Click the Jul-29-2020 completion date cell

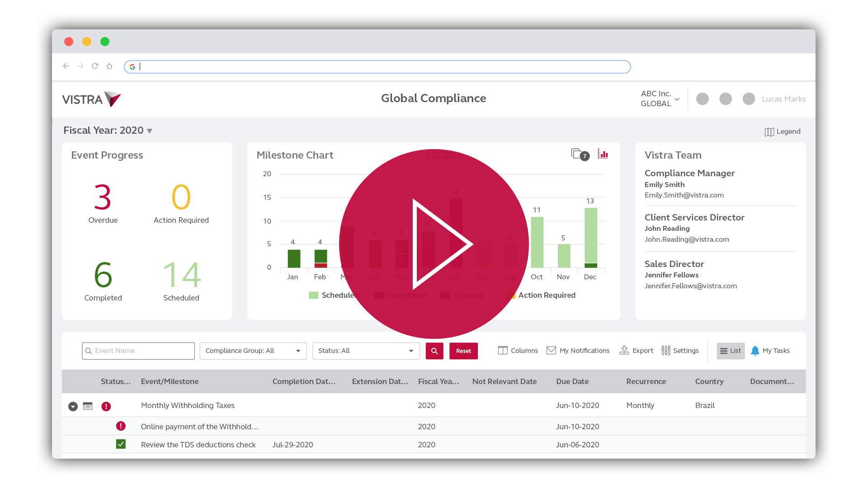292,445
